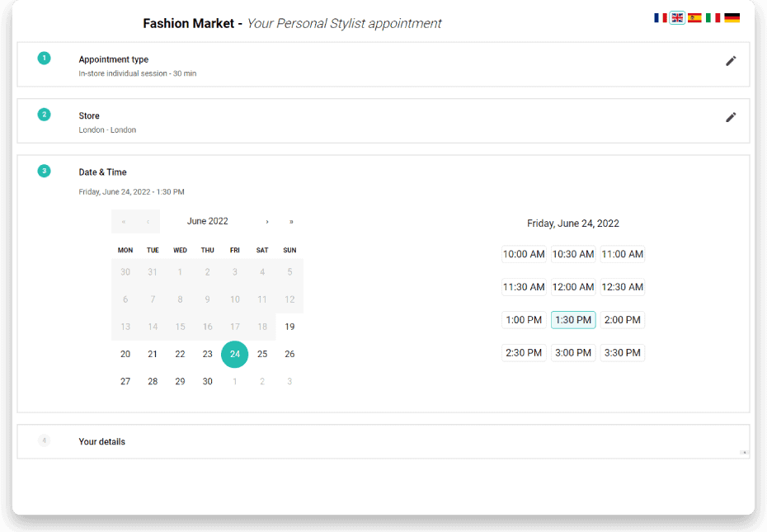Go to previous month arrow
The width and height of the screenshot is (767, 532).
point(148,222)
